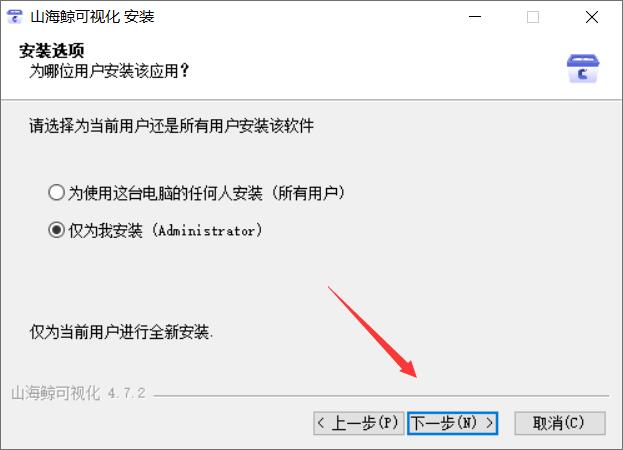Click the blue box logo in the header

[x=583, y=69]
